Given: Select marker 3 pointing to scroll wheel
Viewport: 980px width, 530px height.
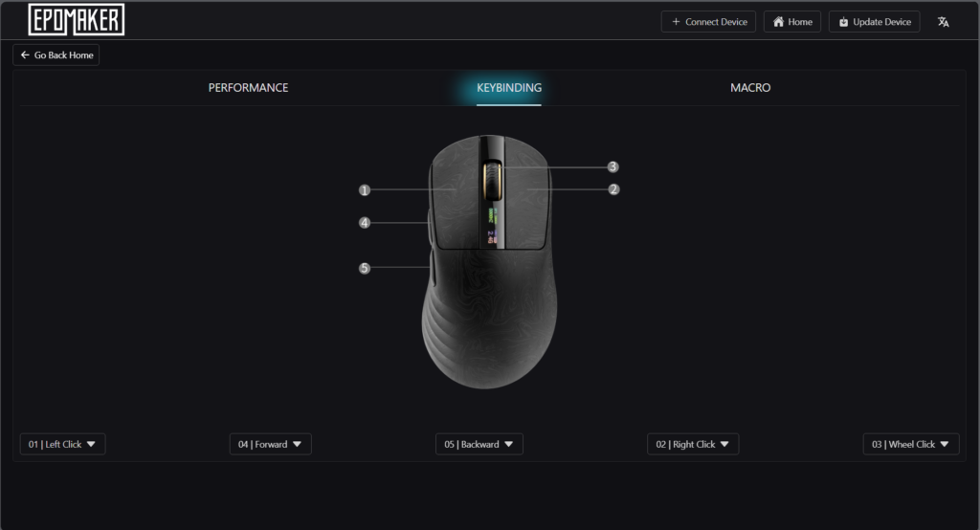Looking at the screenshot, I should [x=612, y=166].
